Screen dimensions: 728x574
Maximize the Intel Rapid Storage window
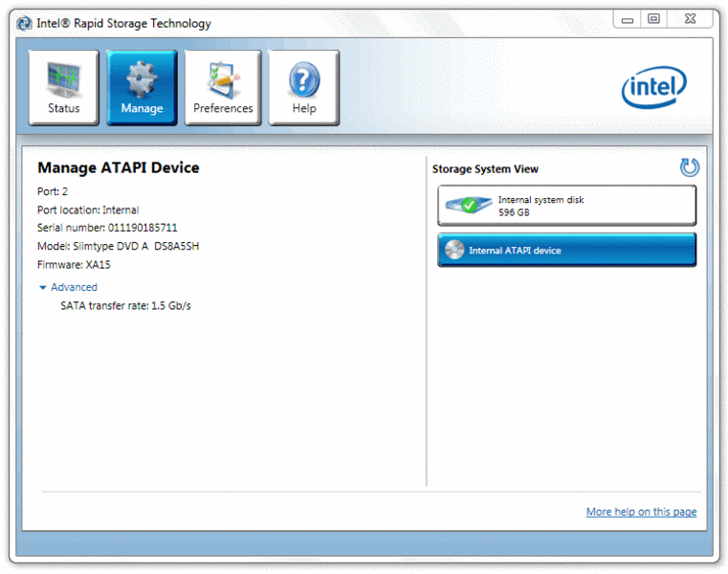[x=653, y=19]
